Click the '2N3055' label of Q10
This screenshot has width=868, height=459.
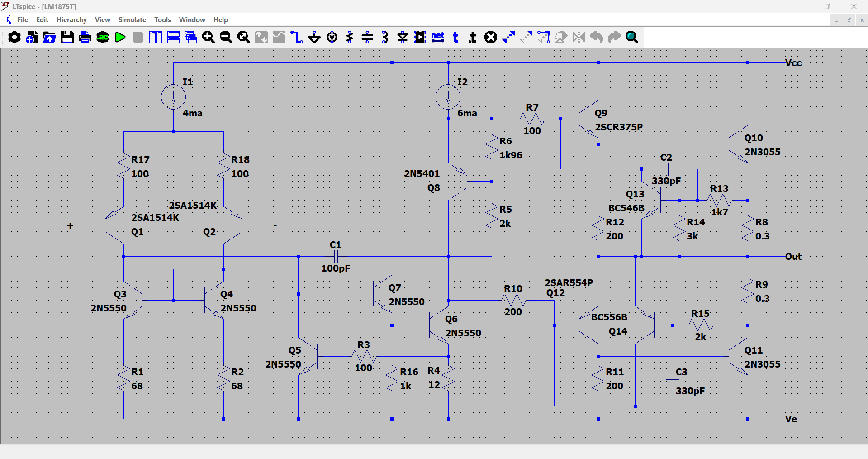point(763,152)
